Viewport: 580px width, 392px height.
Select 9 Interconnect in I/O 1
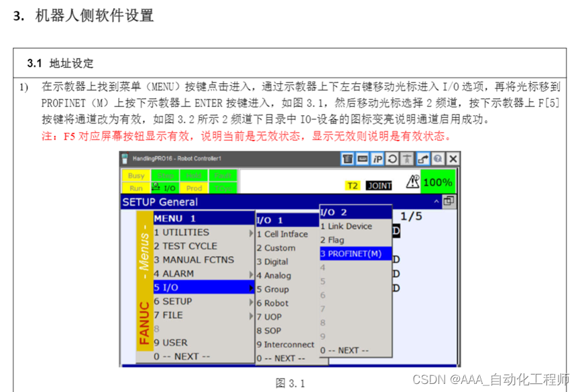(288, 344)
